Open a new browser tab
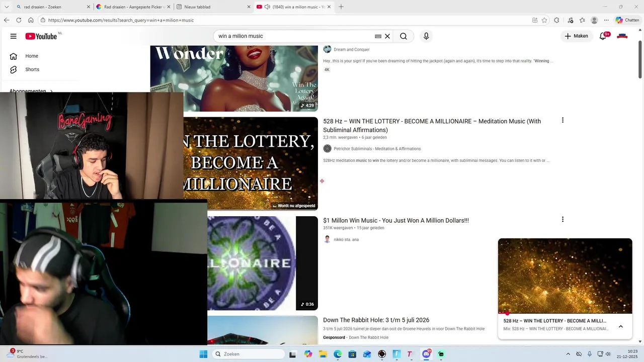This screenshot has width=644, height=362. (x=341, y=7)
